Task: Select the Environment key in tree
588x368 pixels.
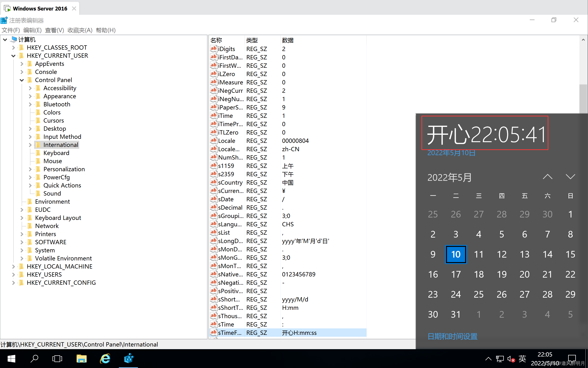Action: coord(52,202)
